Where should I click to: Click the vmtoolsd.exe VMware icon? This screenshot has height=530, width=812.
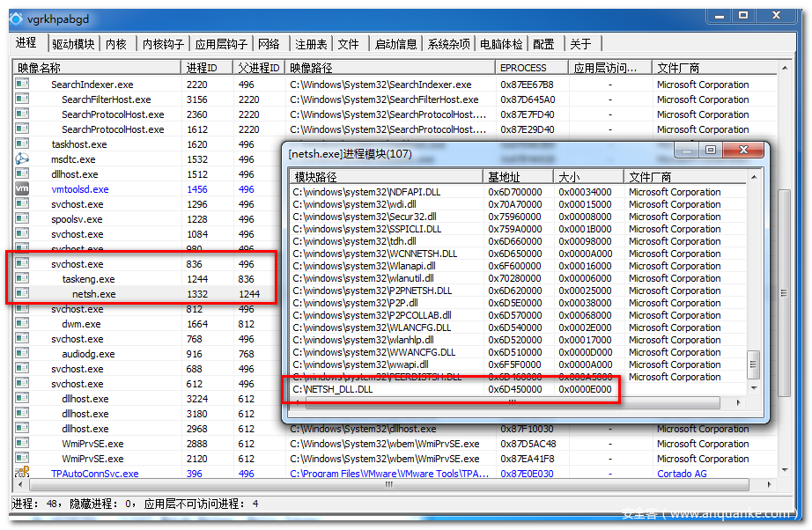tap(22, 189)
